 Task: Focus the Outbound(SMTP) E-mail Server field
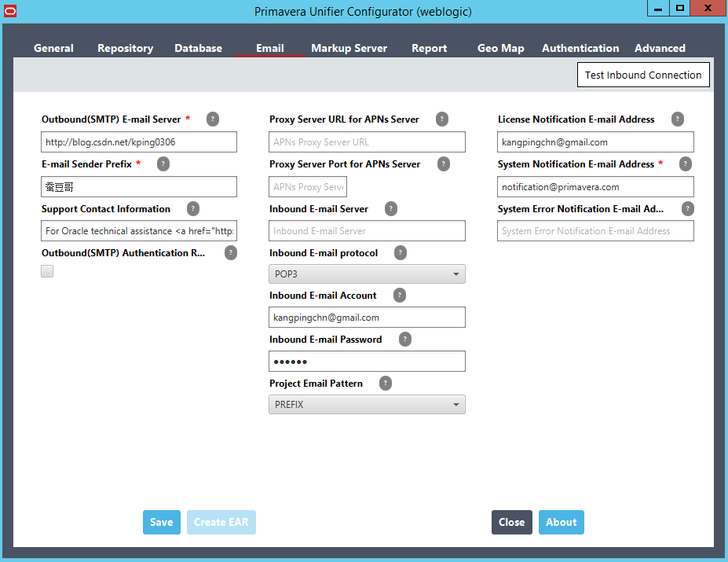139,141
